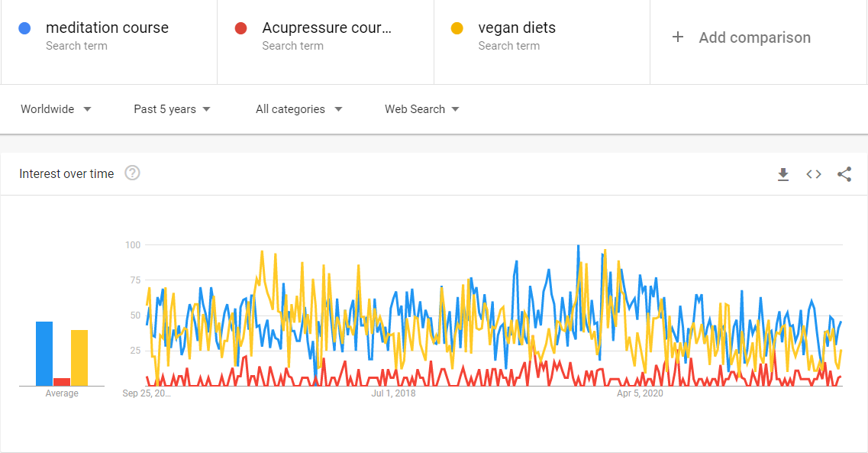Download the Interest over time data
The width and height of the screenshot is (868, 453).
point(782,174)
